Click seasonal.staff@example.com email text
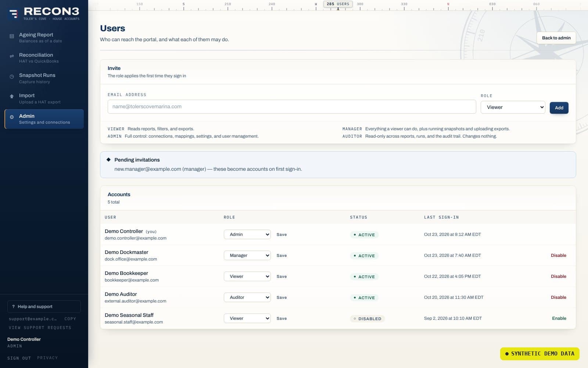The height and width of the screenshot is (368, 588). coord(134,322)
